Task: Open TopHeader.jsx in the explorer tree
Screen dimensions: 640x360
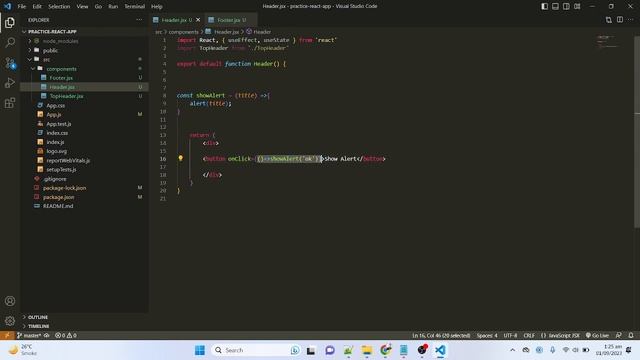Action: pos(67,96)
